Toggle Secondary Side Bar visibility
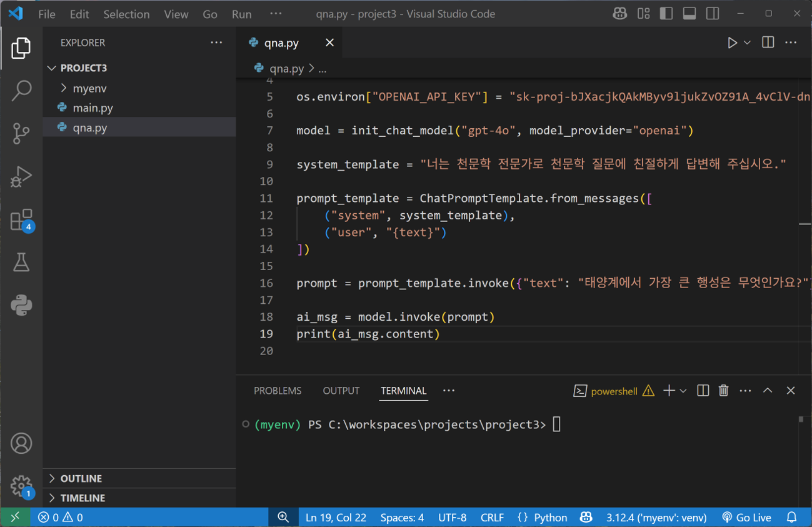 click(x=713, y=14)
